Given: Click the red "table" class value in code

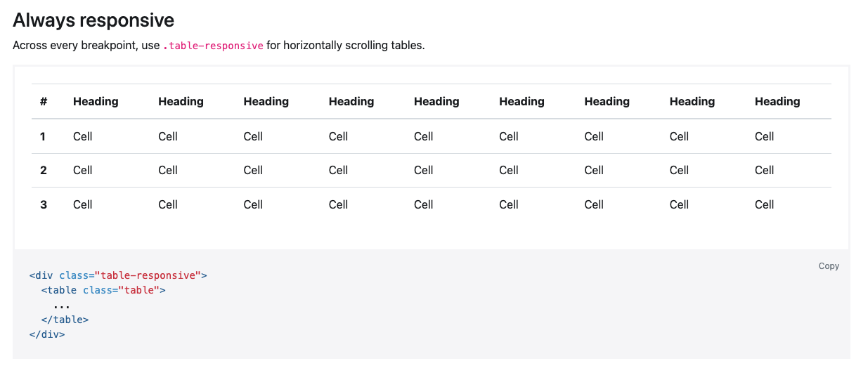Looking at the screenshot, I should (x=138, y=290).
